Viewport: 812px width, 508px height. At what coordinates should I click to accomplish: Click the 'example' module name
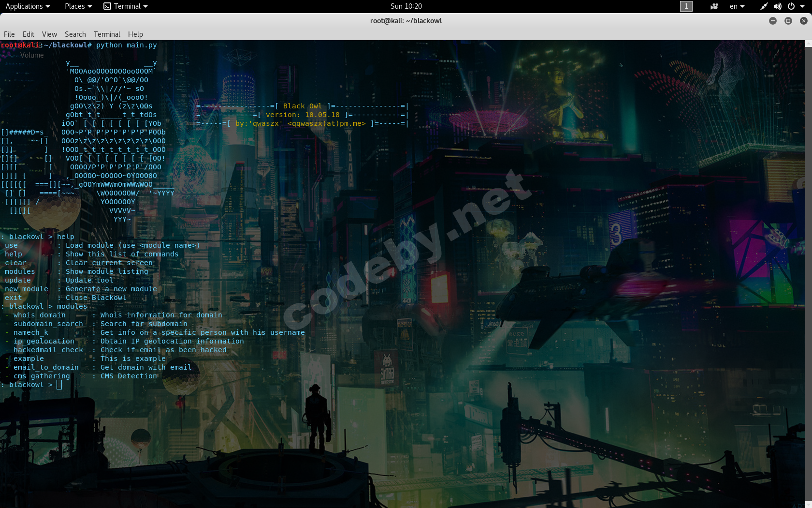(29, 359)
